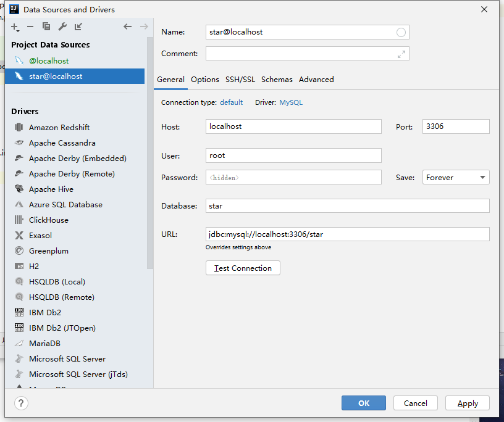Image resolution: width=504 pixels, height=422 pixels.
Task: Click the color circle in the Name field
Action: click(x=401, y=32)
